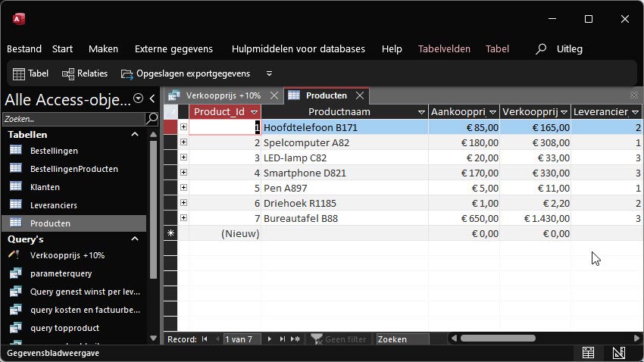Click the Access application logo icon
This screenshot has height=362, width=644.
click(x=19, y=19)
